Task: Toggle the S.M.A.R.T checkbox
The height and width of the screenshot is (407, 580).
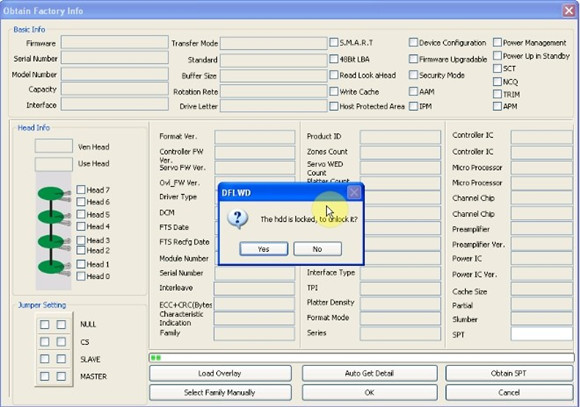Action: tap(334, 43)
